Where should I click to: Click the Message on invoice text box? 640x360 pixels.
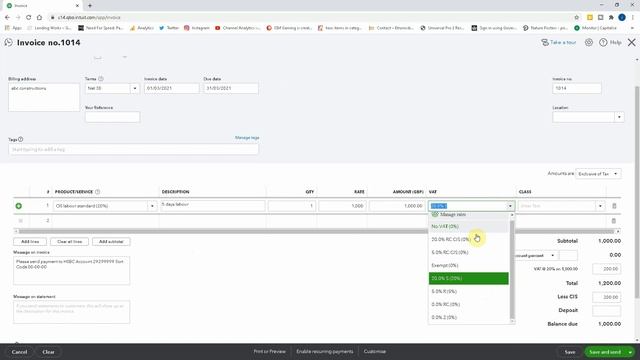71,271
